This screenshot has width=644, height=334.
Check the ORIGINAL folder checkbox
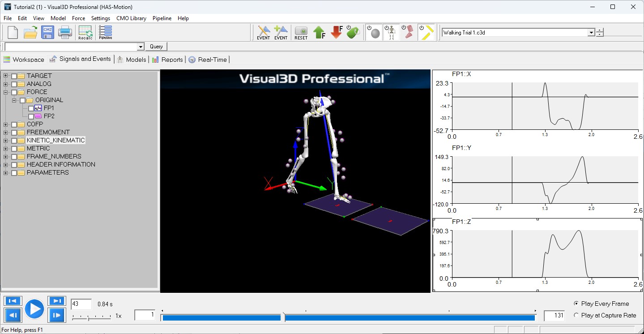22,100
